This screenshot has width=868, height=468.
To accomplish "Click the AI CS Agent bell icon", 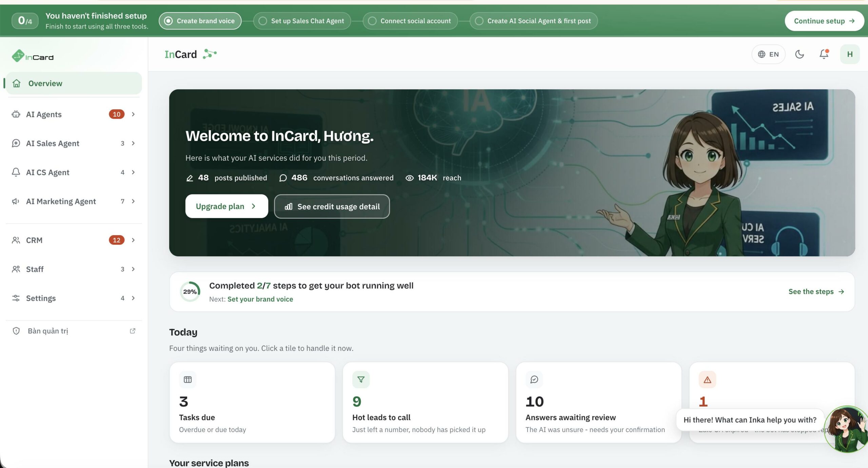I will (16, 172).
